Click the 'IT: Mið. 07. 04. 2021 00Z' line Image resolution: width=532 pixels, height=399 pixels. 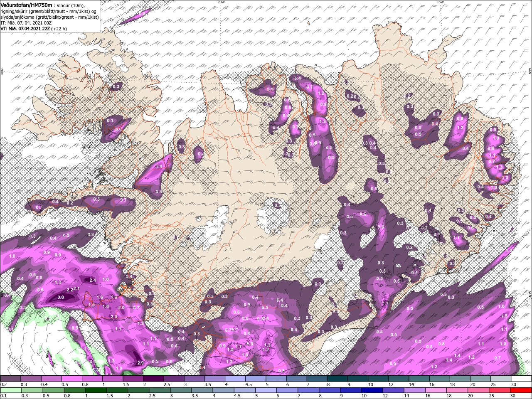[26, 23]
